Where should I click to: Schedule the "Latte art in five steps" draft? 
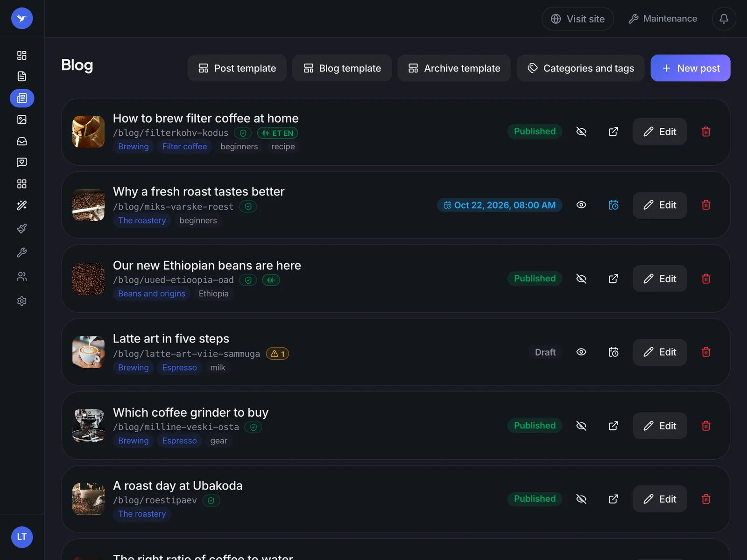(613, 352)
